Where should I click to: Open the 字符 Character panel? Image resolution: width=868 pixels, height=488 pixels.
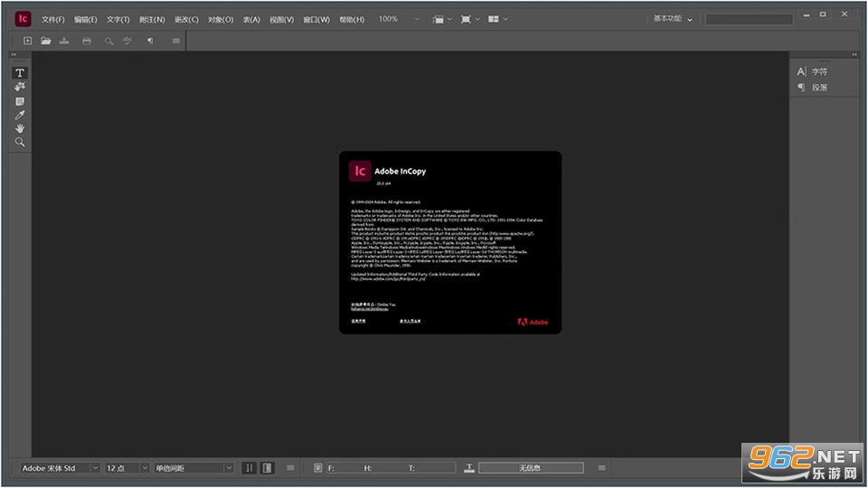point(813,72)
